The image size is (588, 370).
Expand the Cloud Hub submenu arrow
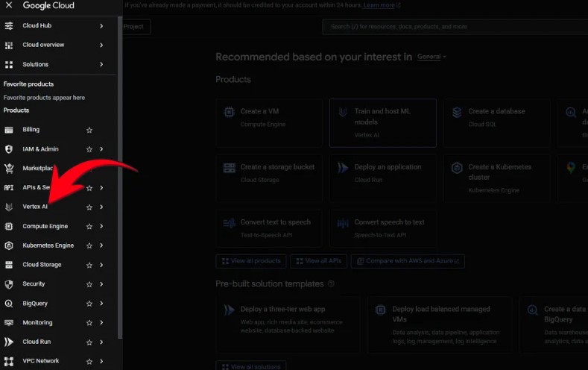click(101, 25)
